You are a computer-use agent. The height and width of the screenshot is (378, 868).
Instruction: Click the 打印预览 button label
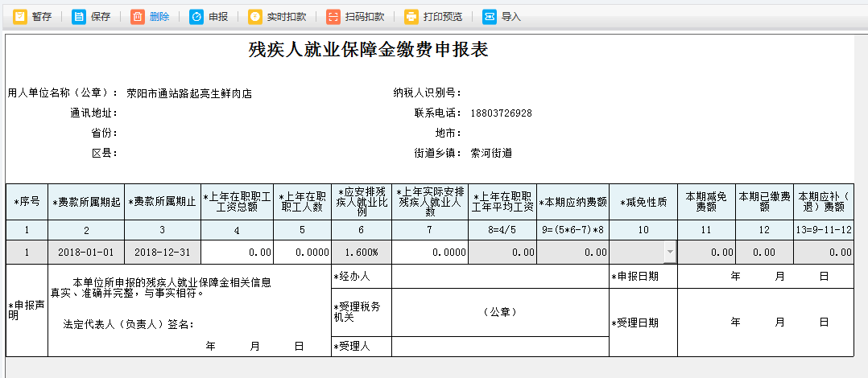point(443,17)
